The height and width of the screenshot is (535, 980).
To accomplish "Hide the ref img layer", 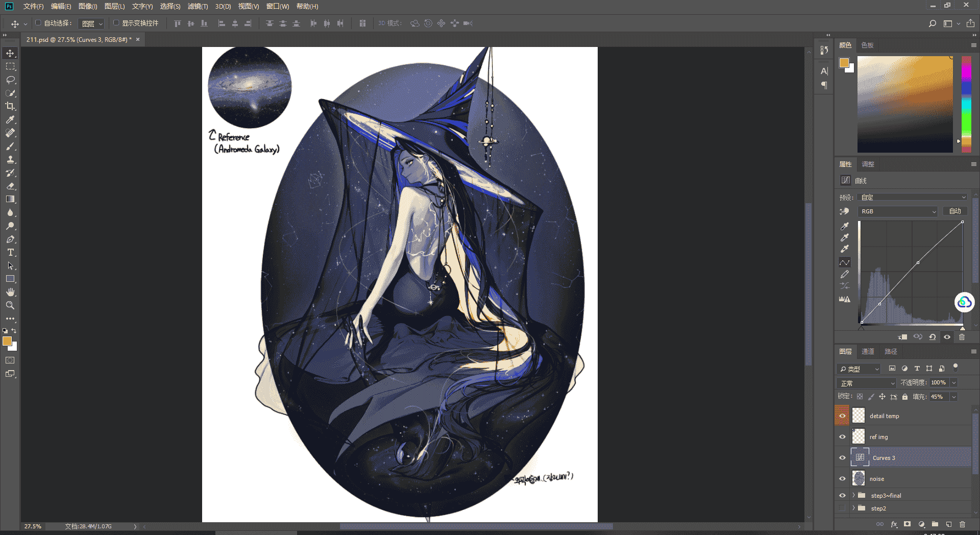I will pyautogui.click(x=842, y=437).
